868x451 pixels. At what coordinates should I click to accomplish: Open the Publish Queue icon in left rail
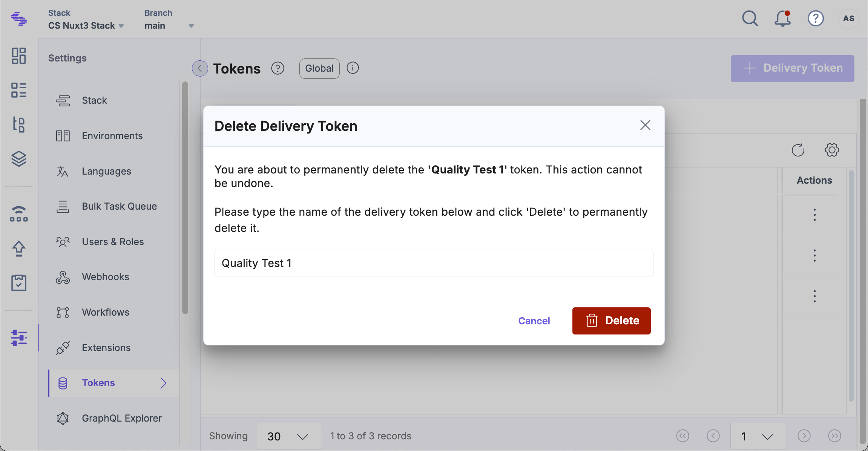click(x=19, y=214)
